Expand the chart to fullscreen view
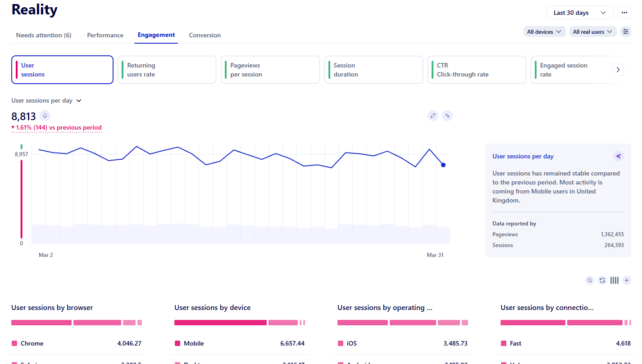Screen dimensions: 642x364 pyautogui.click(x=447, y=116)
